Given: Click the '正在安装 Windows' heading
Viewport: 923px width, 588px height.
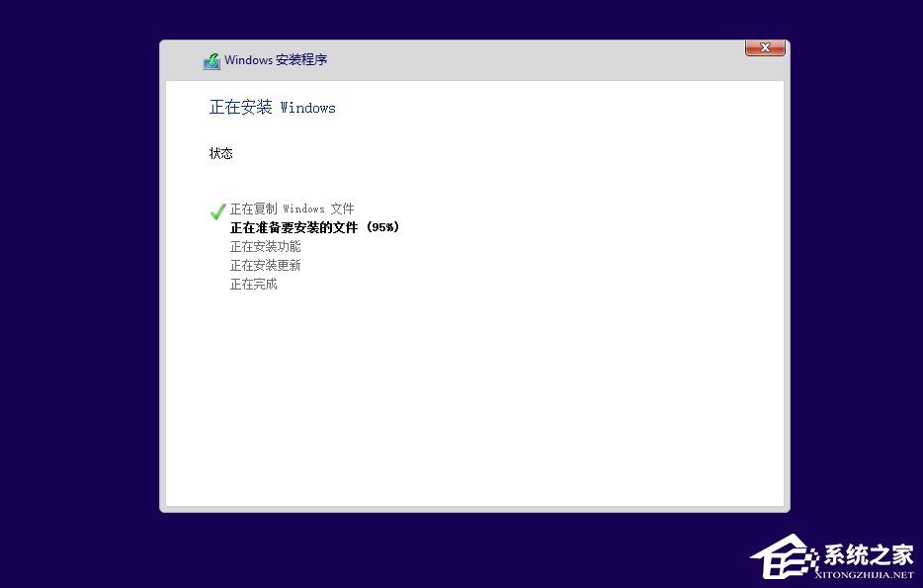Looking at the screenshot, I should pos(272,108).
